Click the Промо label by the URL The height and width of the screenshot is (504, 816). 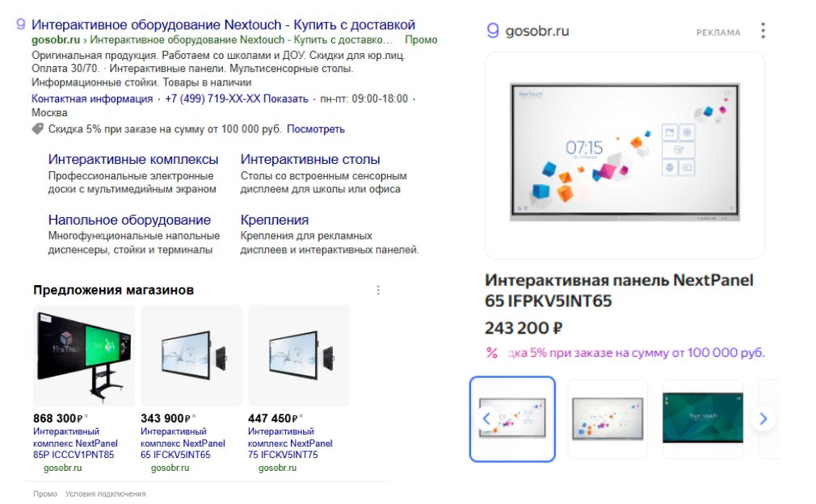421,40
